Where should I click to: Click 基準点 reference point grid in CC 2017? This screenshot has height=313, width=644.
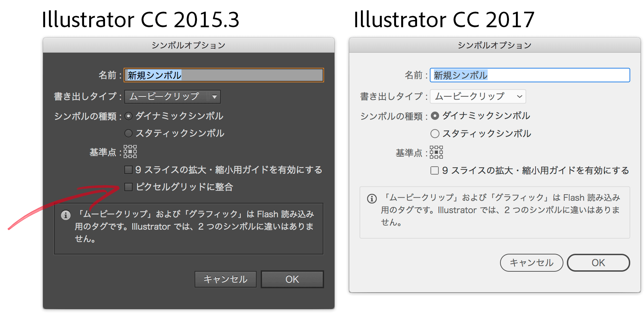tap(436, 152)
